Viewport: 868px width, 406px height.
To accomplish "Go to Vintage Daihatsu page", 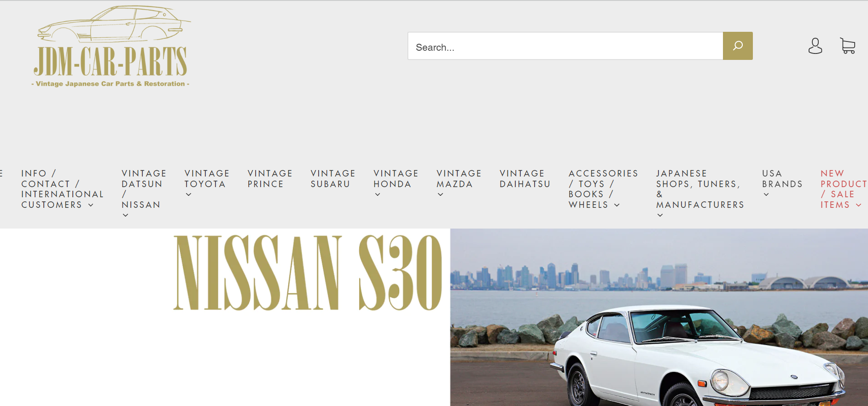I will [x=525, y=179].
